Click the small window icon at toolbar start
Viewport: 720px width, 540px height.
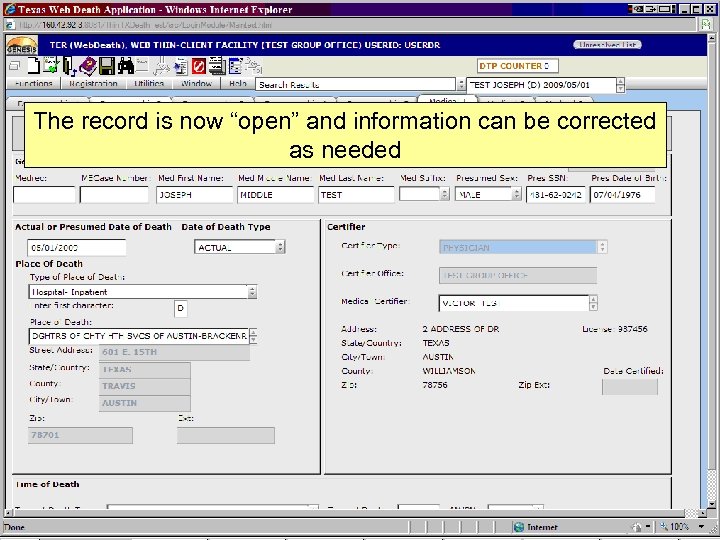[14, 66]
